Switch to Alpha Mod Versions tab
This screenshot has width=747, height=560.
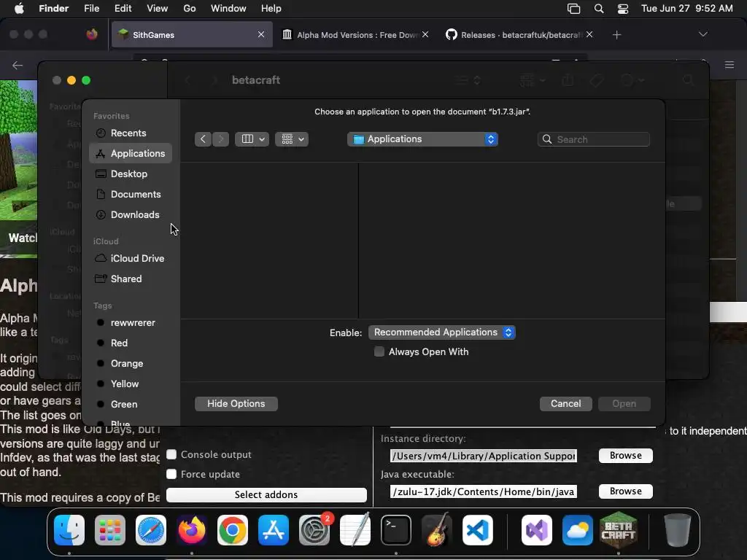355,35
